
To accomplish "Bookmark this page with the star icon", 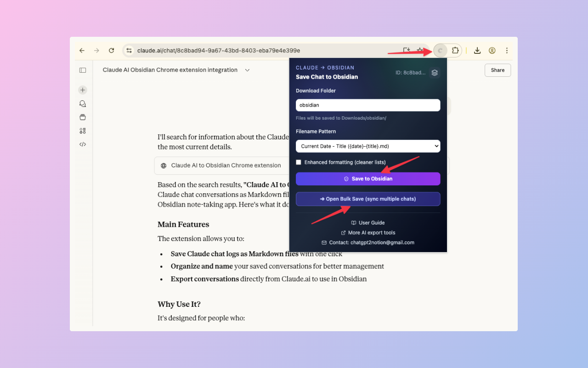I will click(419, 51).
